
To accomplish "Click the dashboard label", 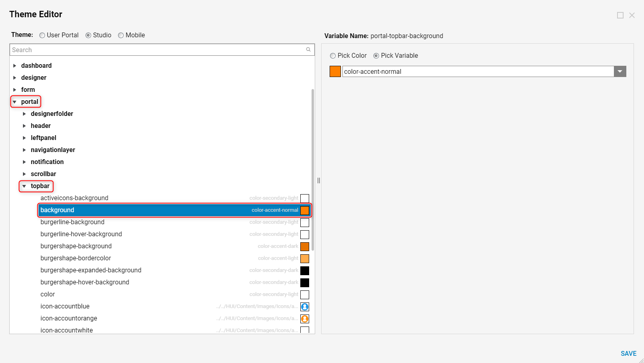I will click(x=36, y=66).
